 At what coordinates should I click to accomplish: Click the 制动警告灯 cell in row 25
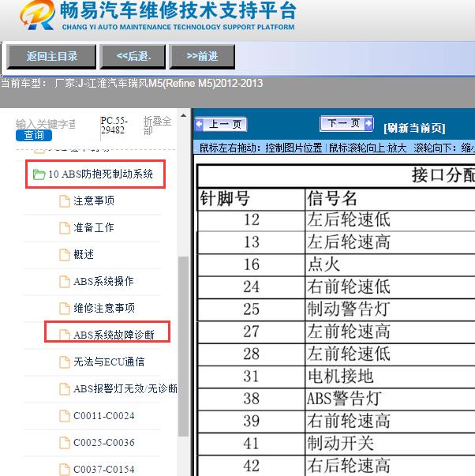[349, 309]
